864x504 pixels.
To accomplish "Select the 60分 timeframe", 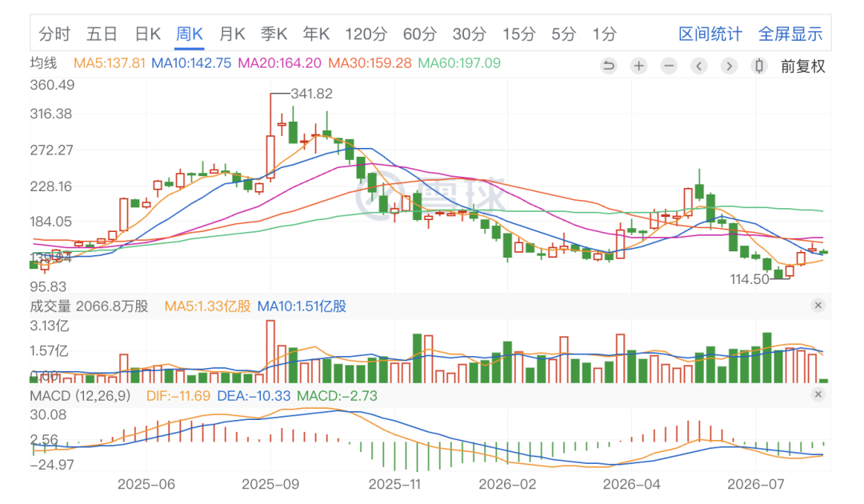I will pyautogui.click(x=420, y=34).
